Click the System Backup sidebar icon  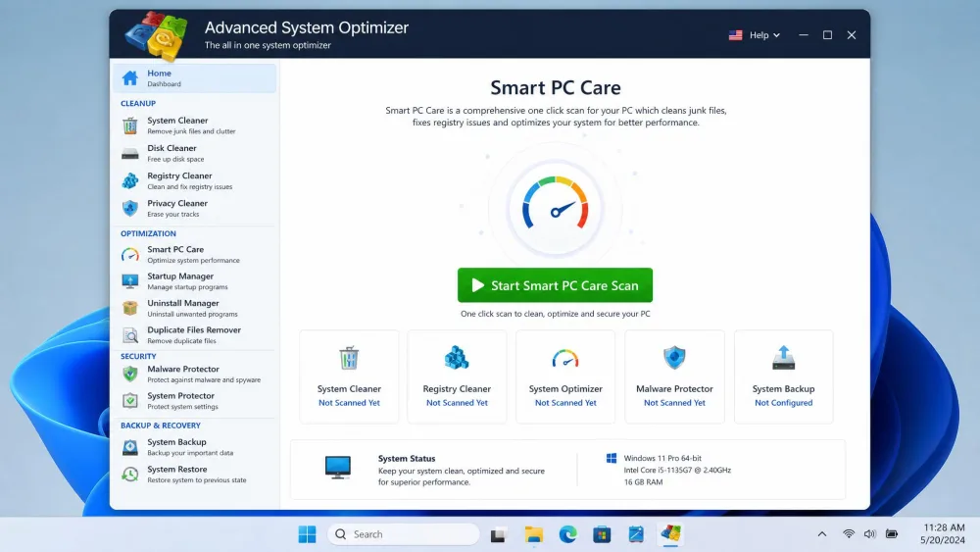coord(130,447)
